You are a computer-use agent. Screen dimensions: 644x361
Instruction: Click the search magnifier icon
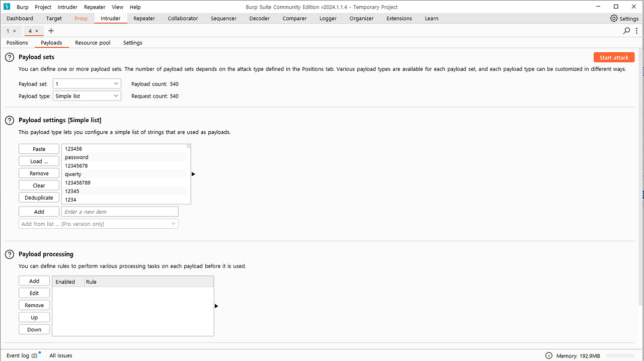[x=627, y=31]
